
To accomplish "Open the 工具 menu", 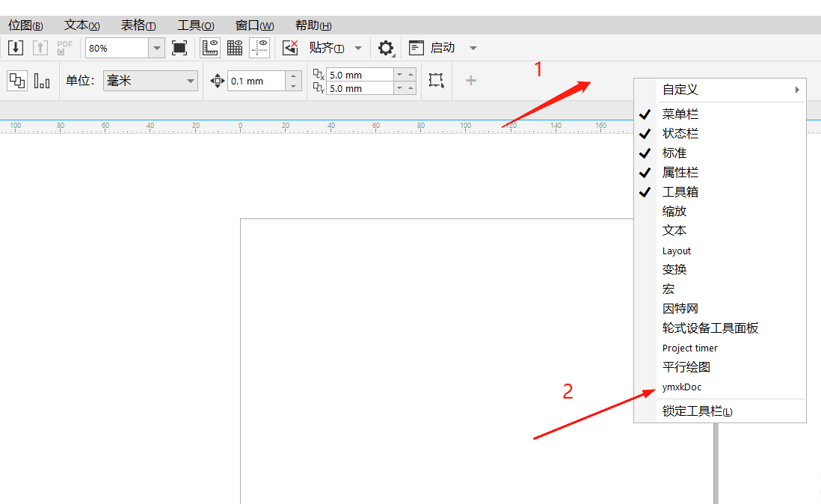I will coord(195,25).
